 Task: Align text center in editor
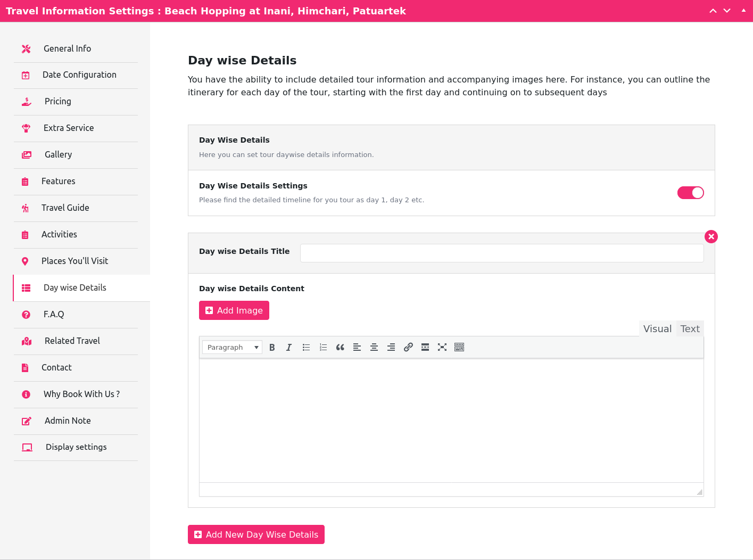pyautogui.click(x=374, y=347)
